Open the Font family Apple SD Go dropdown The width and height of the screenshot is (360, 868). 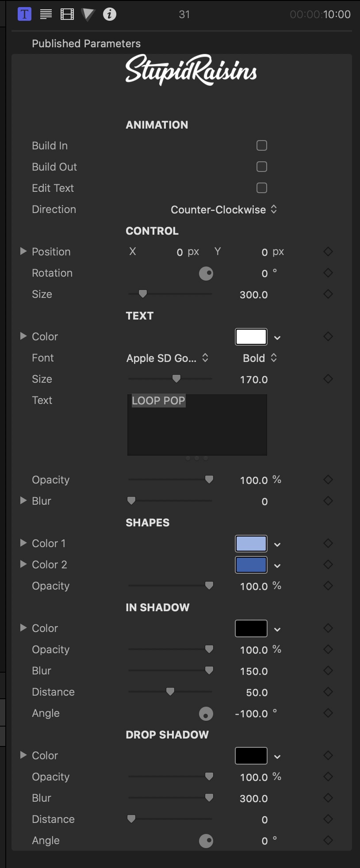167,358
